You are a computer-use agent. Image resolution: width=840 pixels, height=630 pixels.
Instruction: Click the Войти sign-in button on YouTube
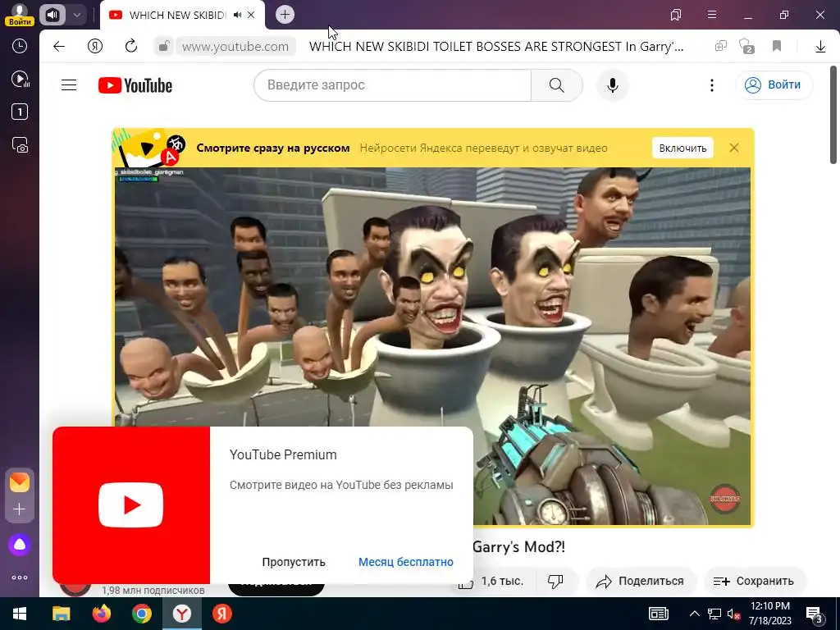coord(774,85)
